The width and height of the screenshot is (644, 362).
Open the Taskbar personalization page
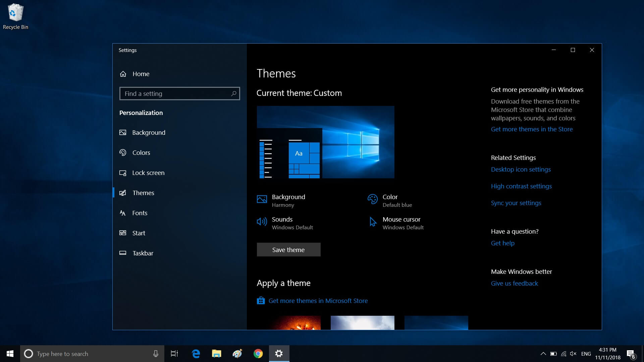click(x=180, y=253)
